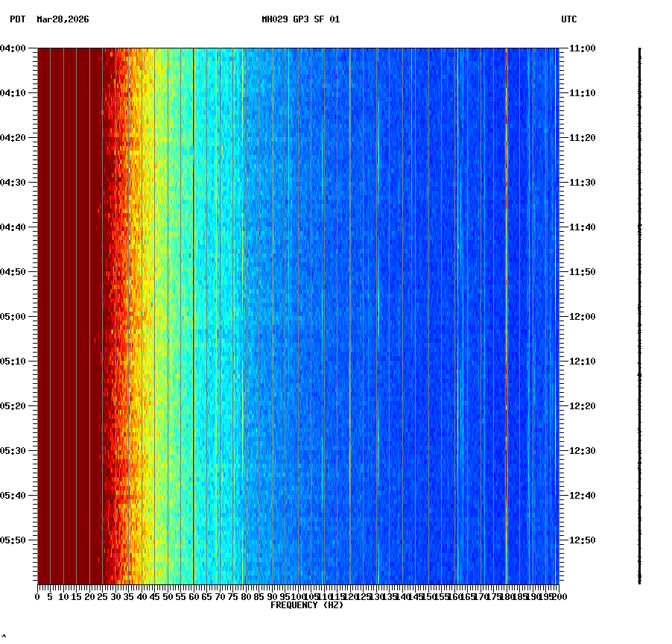Click the dark red low-frequency band of the spectrogram
The height and width of the screenshot is (644, 672).
67,298
